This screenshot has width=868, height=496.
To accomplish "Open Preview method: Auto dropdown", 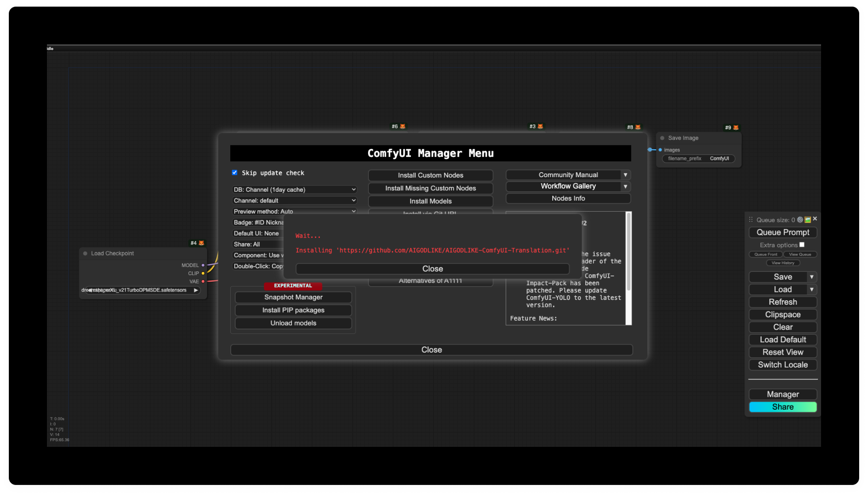I will click(294, 211).
